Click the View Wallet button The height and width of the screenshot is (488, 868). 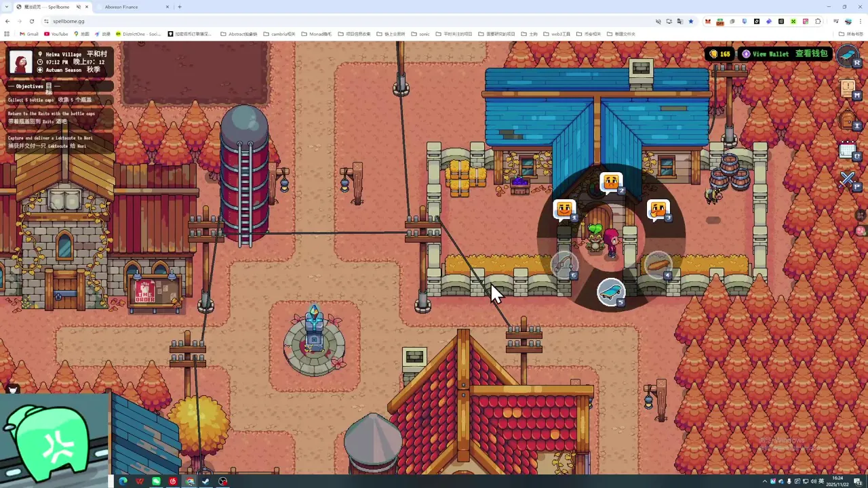[x=785, y=54]
